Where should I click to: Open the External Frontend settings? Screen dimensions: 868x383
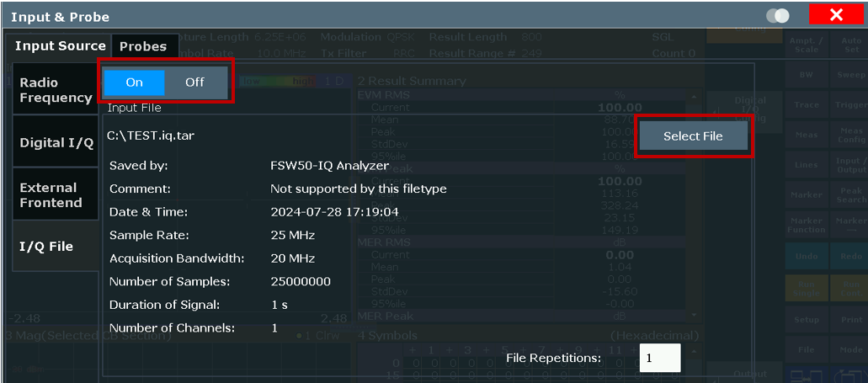pyautogui.click(x=56, y=194)
